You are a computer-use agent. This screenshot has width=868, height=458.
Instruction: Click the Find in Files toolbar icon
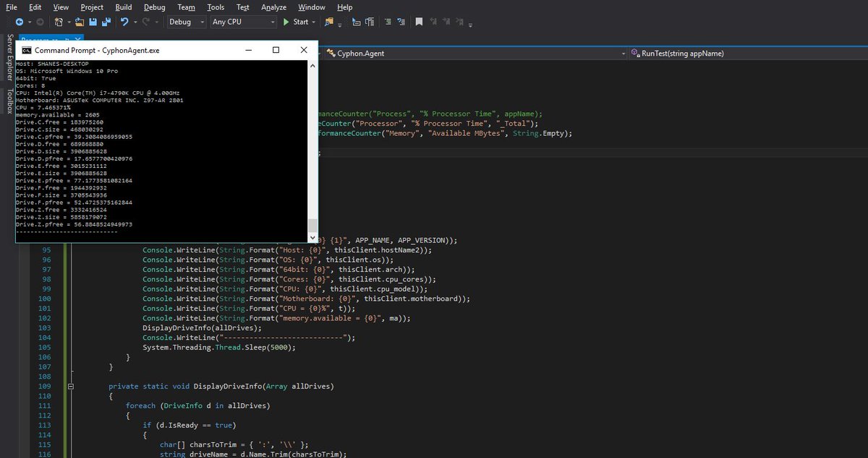(x=328, y=22)
